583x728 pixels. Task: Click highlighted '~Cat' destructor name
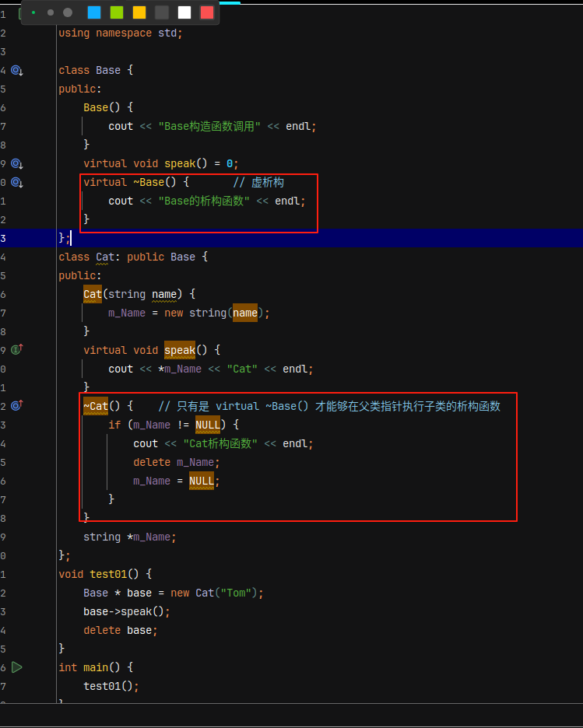click(96, 406)
